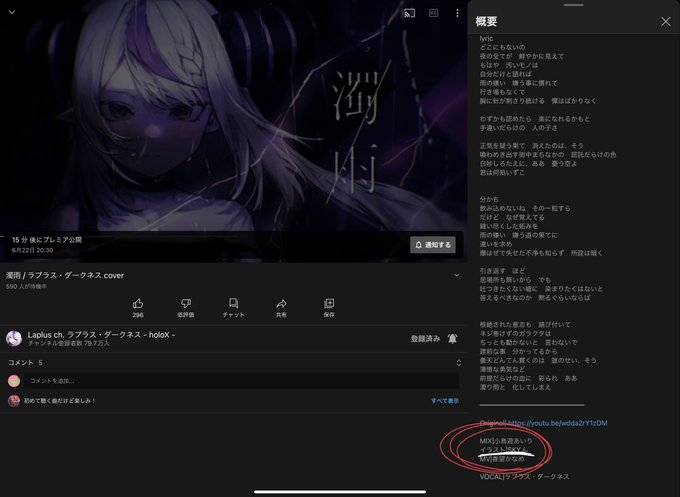
Task: Click the VOCAL|ラプラス・ダークネス credit line
Action: tap(524, 477)
